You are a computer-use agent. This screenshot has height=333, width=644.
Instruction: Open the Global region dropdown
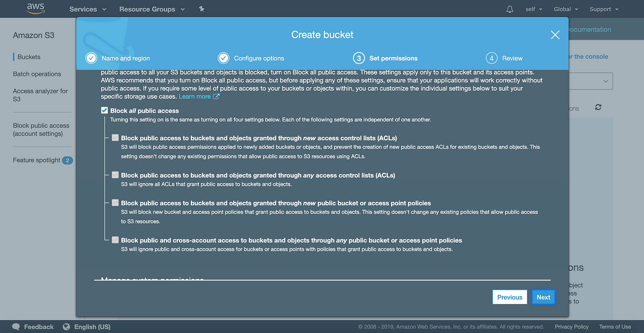[x=566, y=9]
